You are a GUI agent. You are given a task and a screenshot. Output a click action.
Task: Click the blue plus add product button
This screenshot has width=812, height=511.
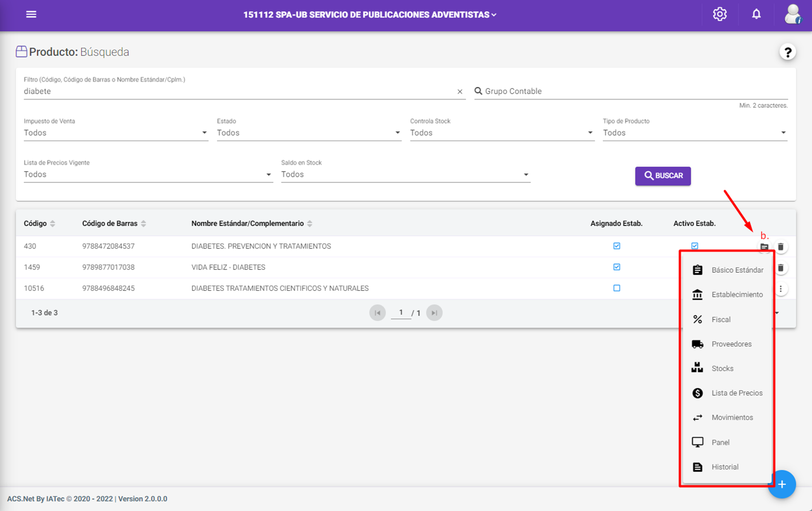pos(782,484)
